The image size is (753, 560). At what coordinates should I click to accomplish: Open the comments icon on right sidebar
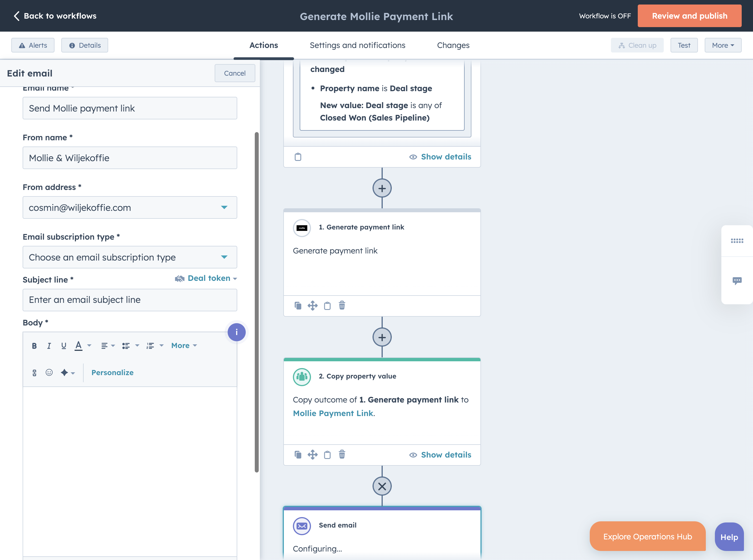[x=737, y=281]
